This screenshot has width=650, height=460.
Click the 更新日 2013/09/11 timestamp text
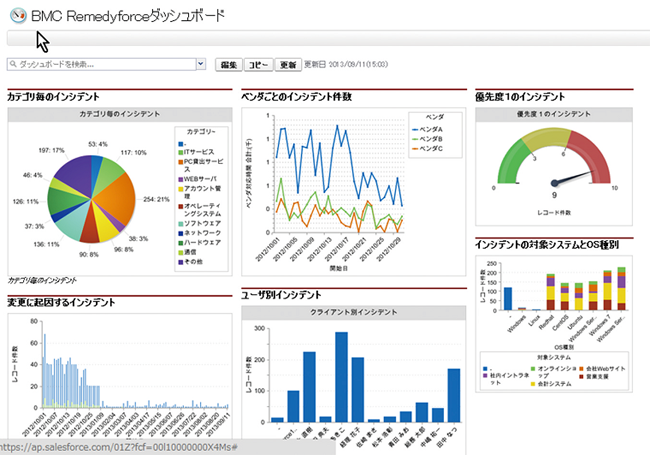(x=346, y=64)
